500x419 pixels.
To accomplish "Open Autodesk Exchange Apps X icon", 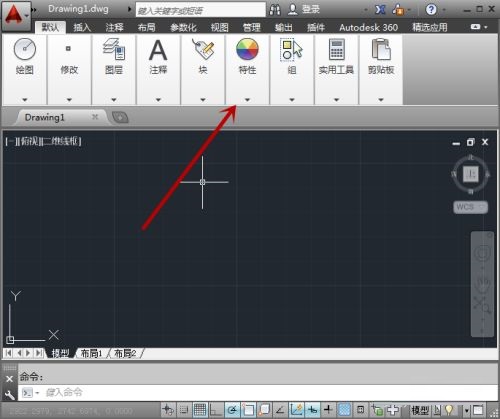I will [380, 10].
